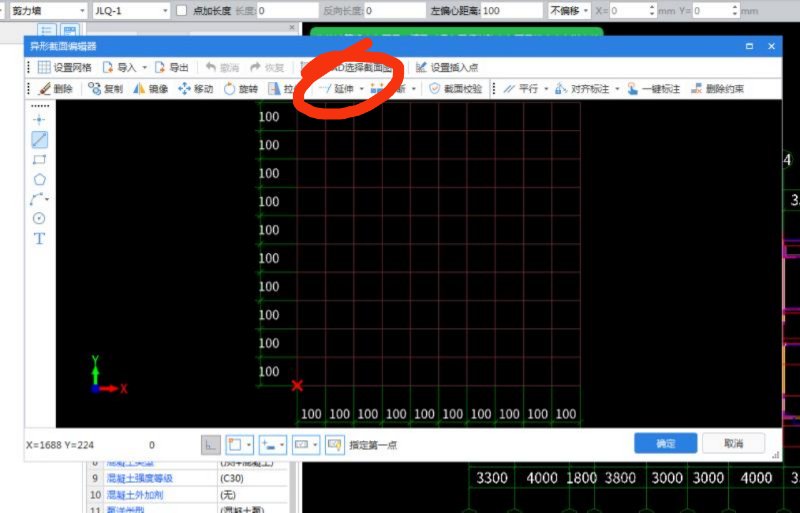Expand the 平行 parallel dropdown arrow
Screen dimensions: 800x513
tap(546, 89)
